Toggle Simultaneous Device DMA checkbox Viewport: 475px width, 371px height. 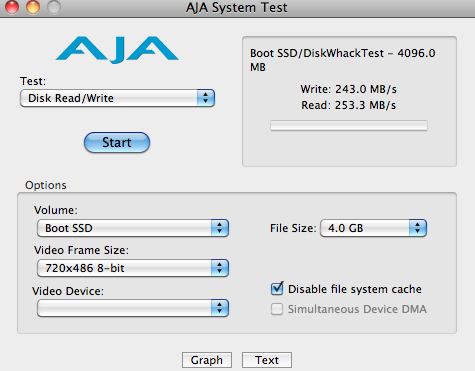tap(277, 309)
